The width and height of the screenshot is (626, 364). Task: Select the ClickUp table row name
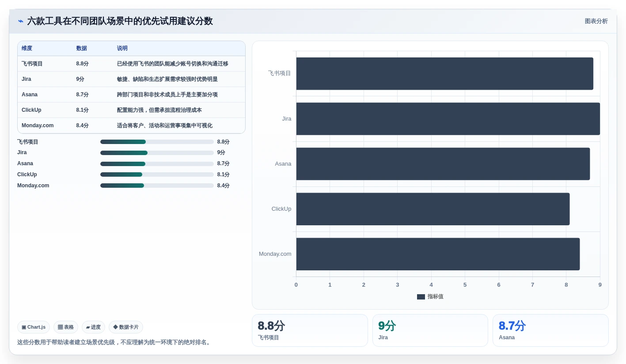coord(31,110)
